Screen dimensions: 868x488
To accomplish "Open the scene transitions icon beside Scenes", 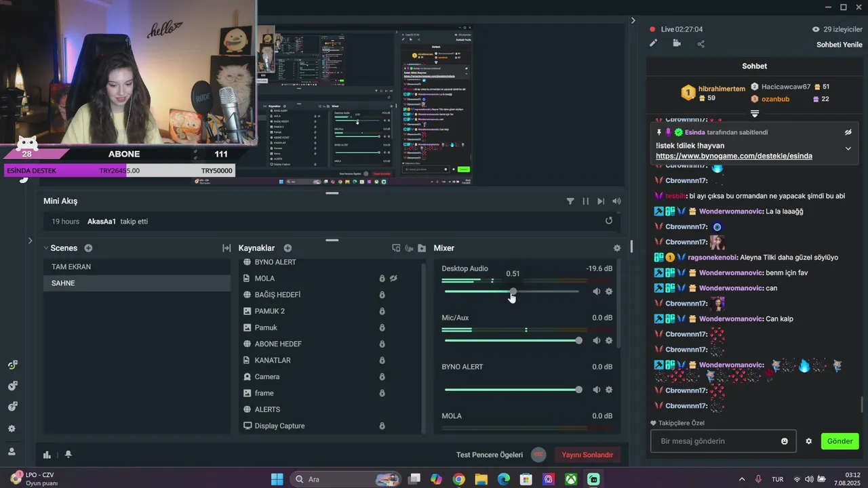I will coord(226,248).
